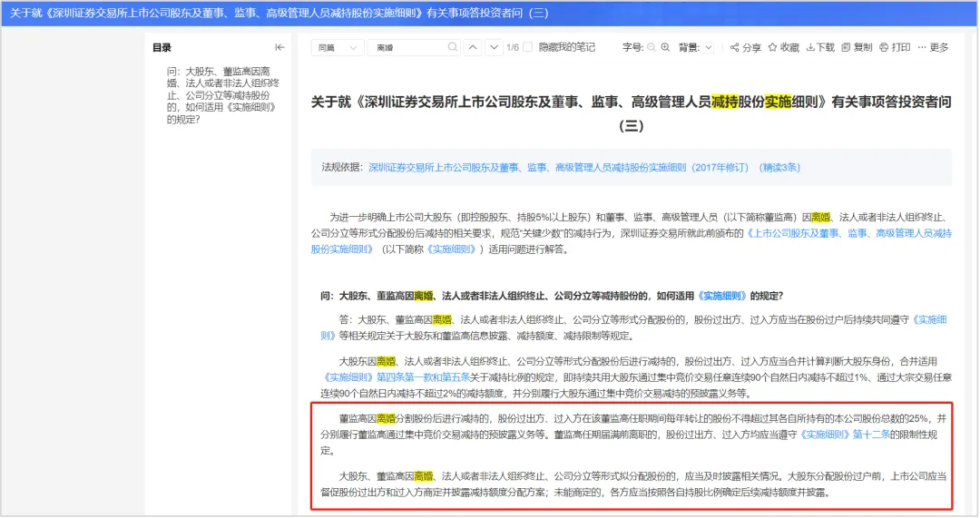Click the 法规依据 label
The image size is (980, 518).
pos(342,168)
